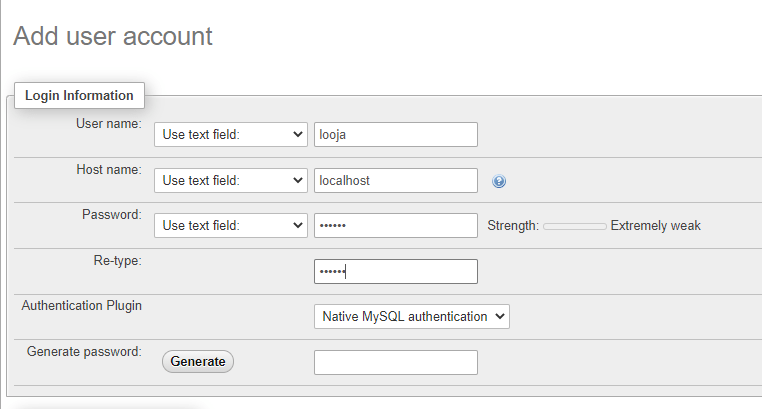Click the 'Generate password:' label
Image resolution: width=762 pixels, height=409 pixels.
pos(84,352)
